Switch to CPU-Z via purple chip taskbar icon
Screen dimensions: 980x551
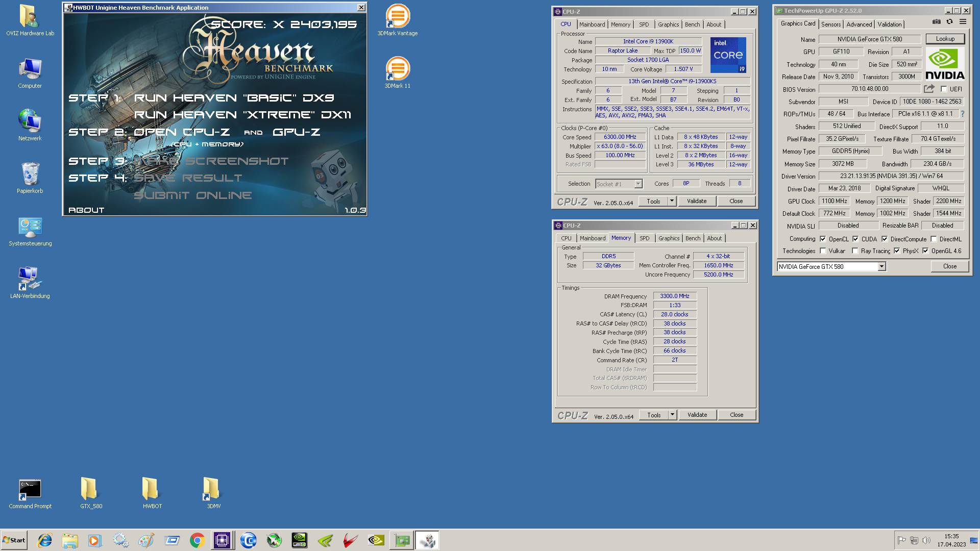click(x=222, y=540)
